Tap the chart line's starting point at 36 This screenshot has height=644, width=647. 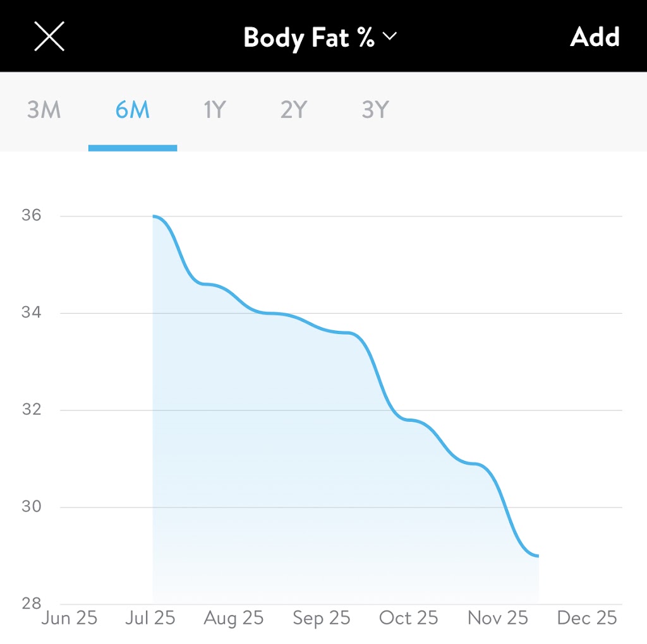[x=154, y=217]
